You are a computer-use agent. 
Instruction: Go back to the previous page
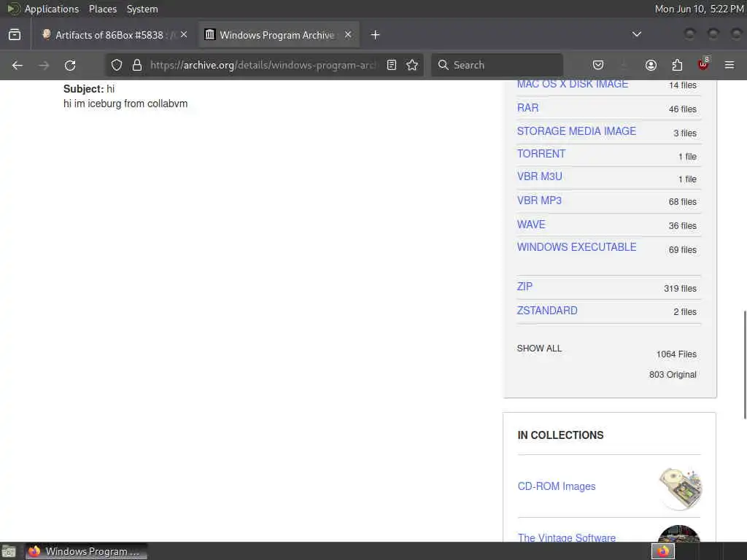pyautogui.click(x=18, y=65)
